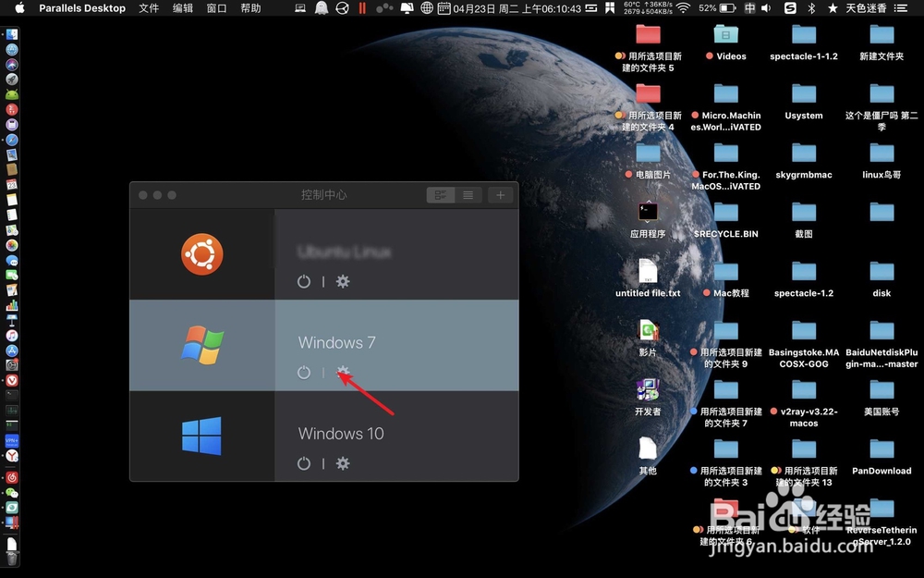Switch Control Center to expanded view
The width and height of the screenshot is (924, 578).
[440, 195]
